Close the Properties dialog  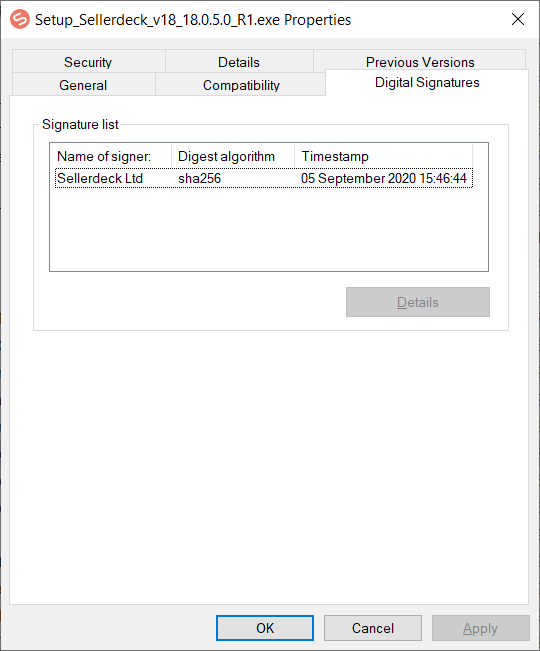coord(518,19)
